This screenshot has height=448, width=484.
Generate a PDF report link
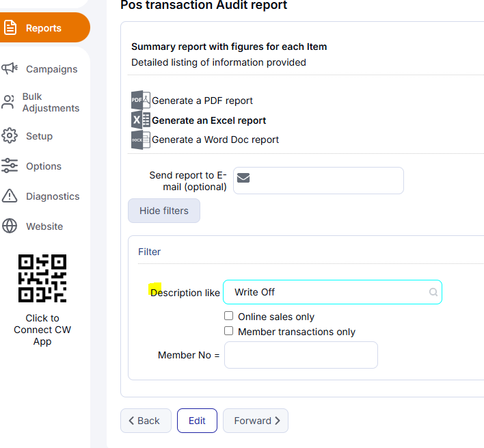202,101
